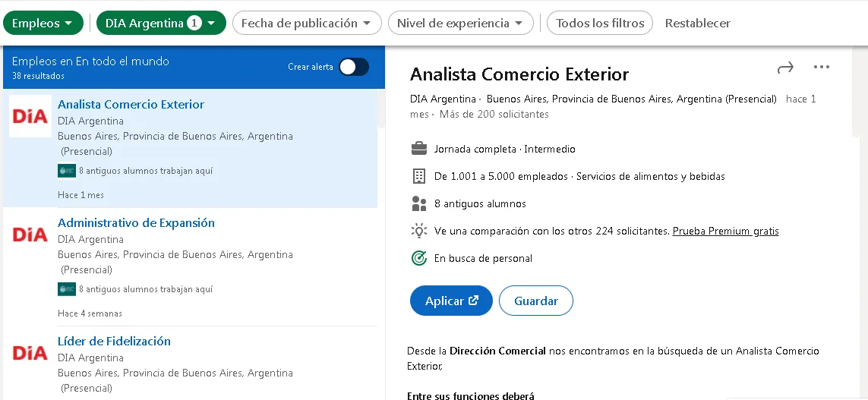Viewport: 868px width, 400px height.
Task: Click 'Jornada completa · Intermedio' text
Action: tap(505, 149)
